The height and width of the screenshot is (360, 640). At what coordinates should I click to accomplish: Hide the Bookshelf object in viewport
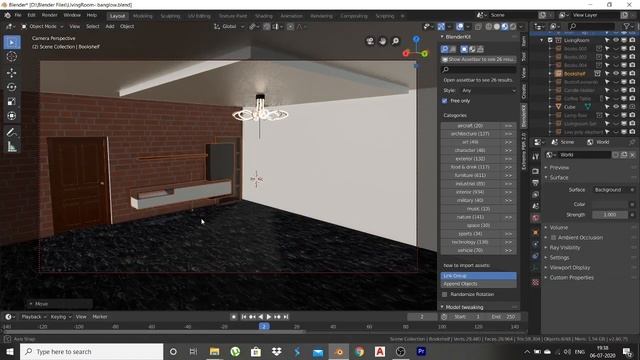tap(616, 74)
